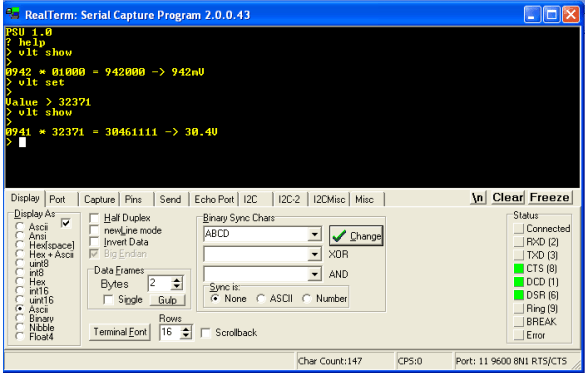This screenshot has height=376, width=587.
Task: Set Sync is to Number
Action: tap(307, 298)
